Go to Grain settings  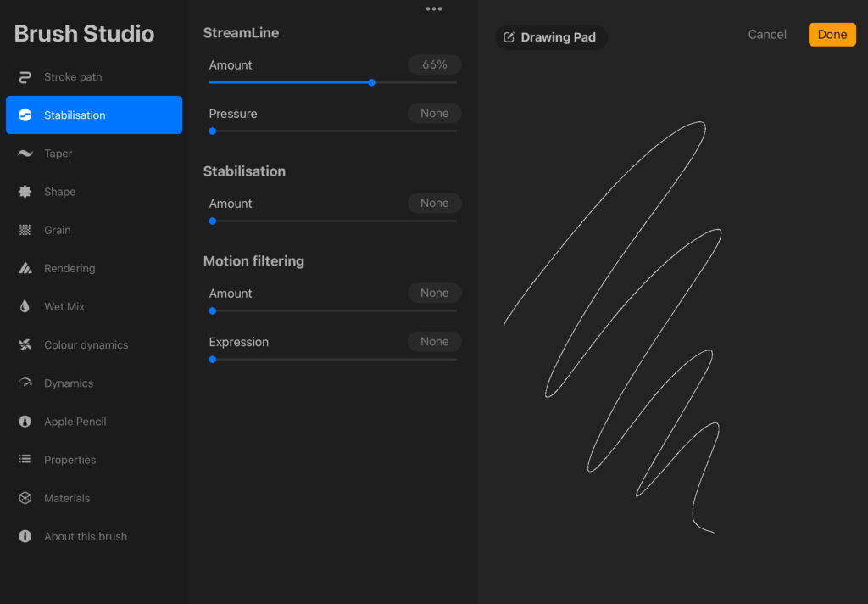[x=94, y=230]
